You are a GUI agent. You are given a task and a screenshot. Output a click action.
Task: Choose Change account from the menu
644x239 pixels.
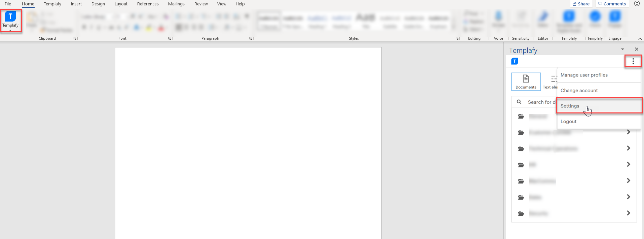pyautogui.click(x=599, y=91)
